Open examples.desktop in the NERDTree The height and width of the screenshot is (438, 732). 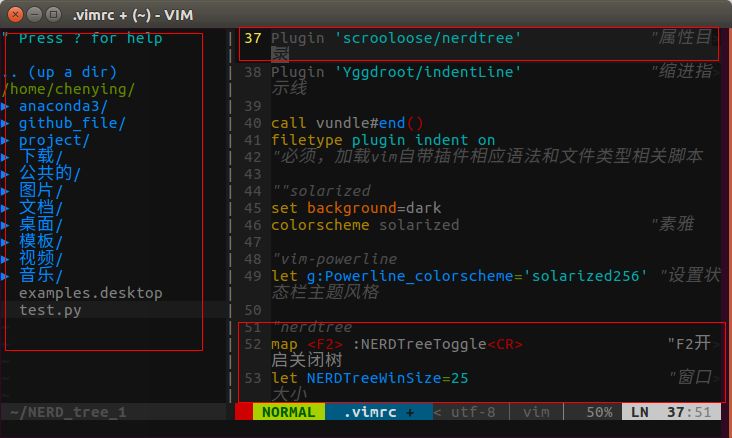click(91, 293)
